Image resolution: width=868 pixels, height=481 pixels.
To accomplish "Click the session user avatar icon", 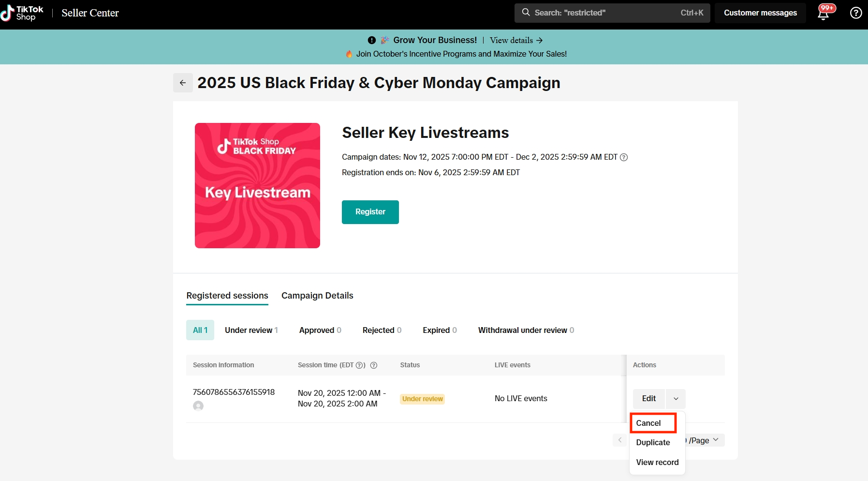I will [198, 406].
